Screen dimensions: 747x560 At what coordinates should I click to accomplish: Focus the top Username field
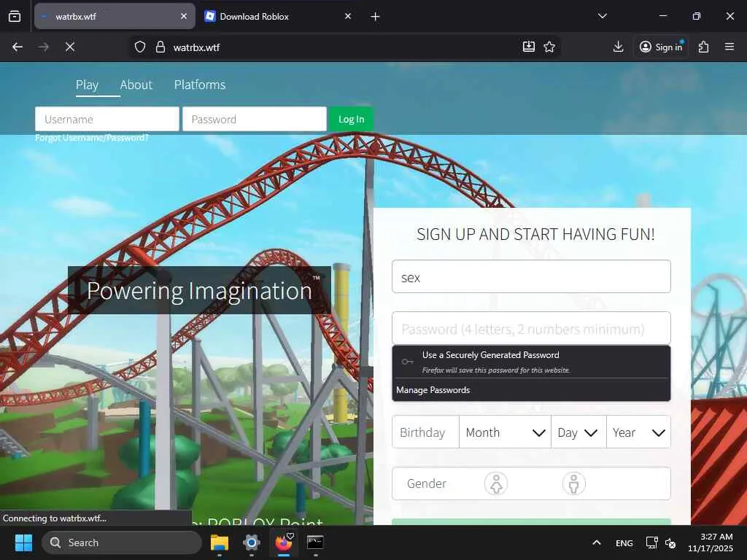(107, 119)
